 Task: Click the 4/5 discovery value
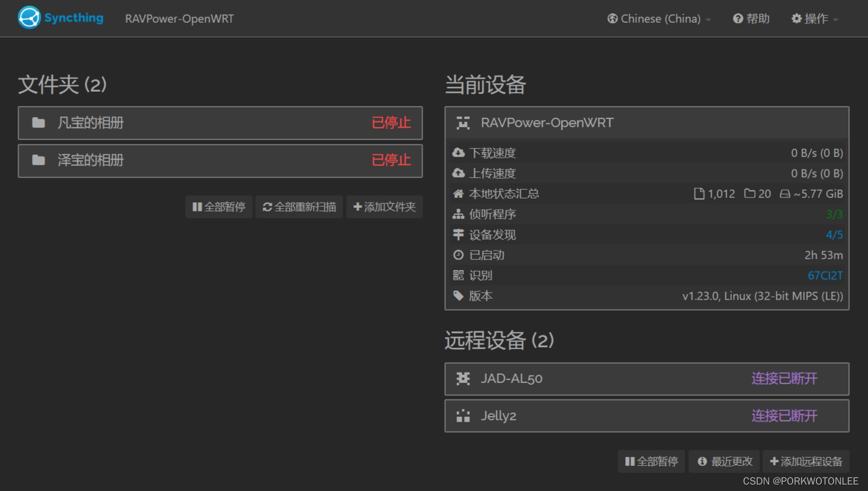(834, 235)
